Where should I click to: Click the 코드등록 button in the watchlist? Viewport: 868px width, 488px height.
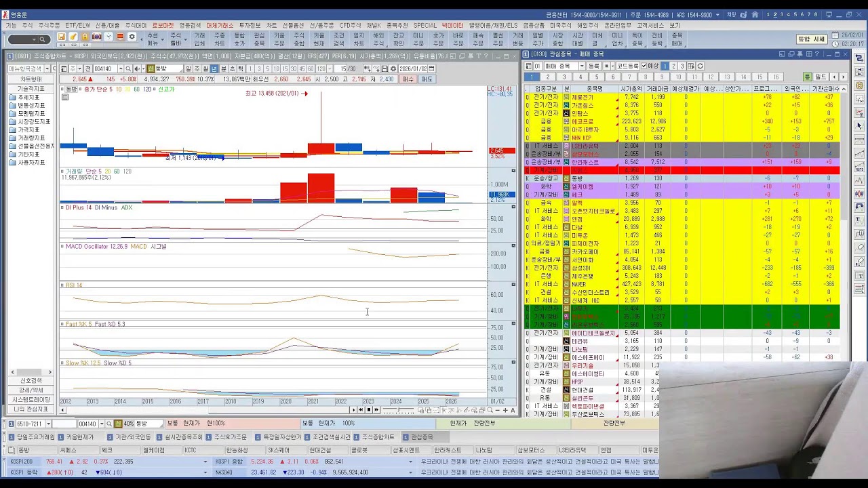click(627, 66)
